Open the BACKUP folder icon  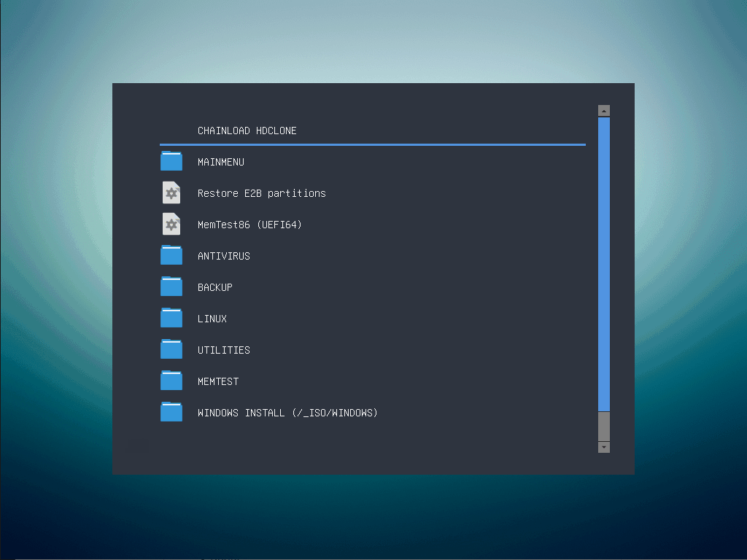click(x=171, y=287)
